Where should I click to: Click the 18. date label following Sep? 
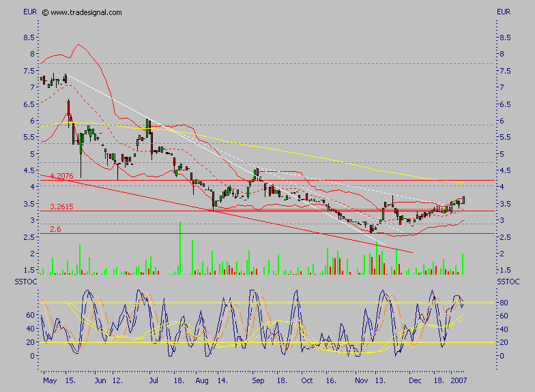click(x=281, y=380)
